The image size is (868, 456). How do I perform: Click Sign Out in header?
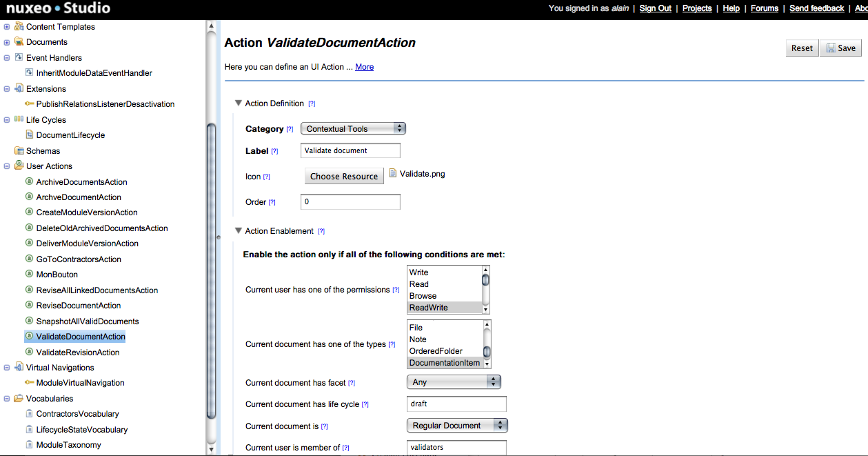(x=655, y=8)
